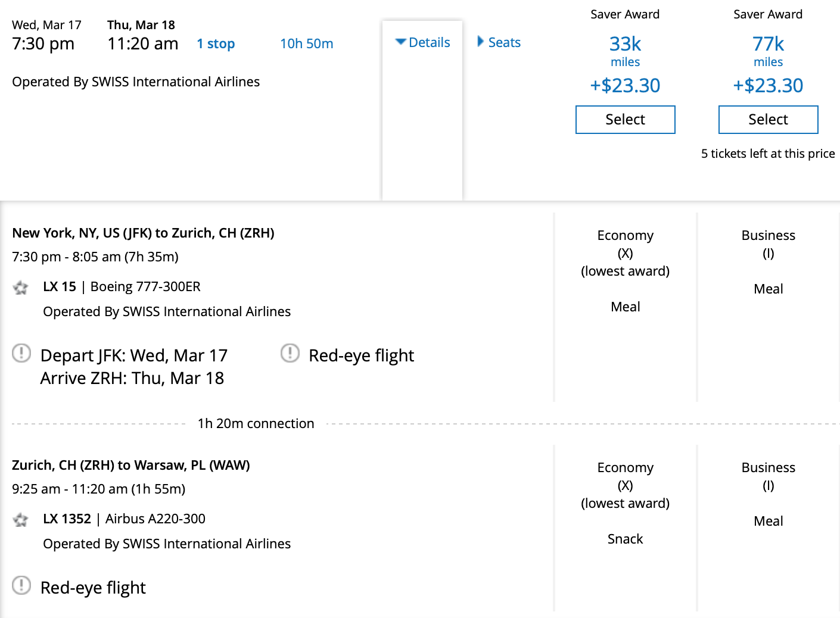Click the alert icon beside lower Red-eye flight warning
840x618 pixels.
pyautogui.click(x=21, y=586)
